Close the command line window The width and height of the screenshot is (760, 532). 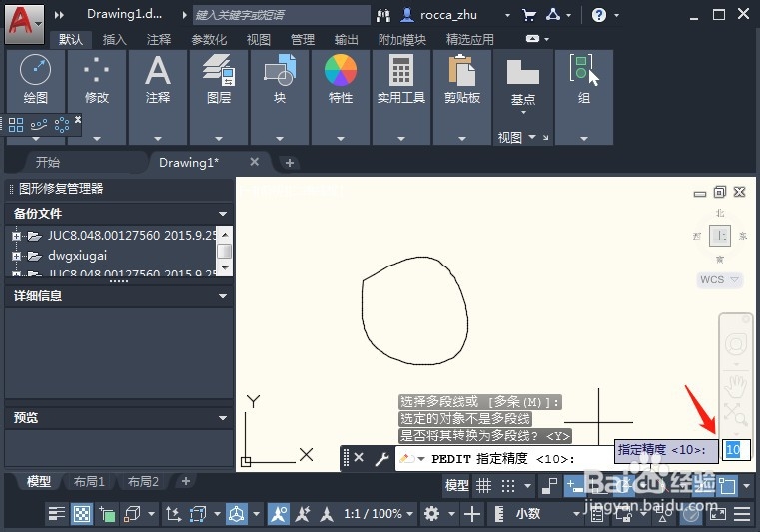359,457
